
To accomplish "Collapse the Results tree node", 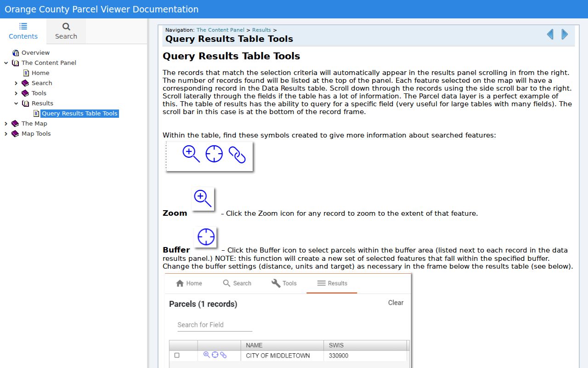I will coord(16,103).
